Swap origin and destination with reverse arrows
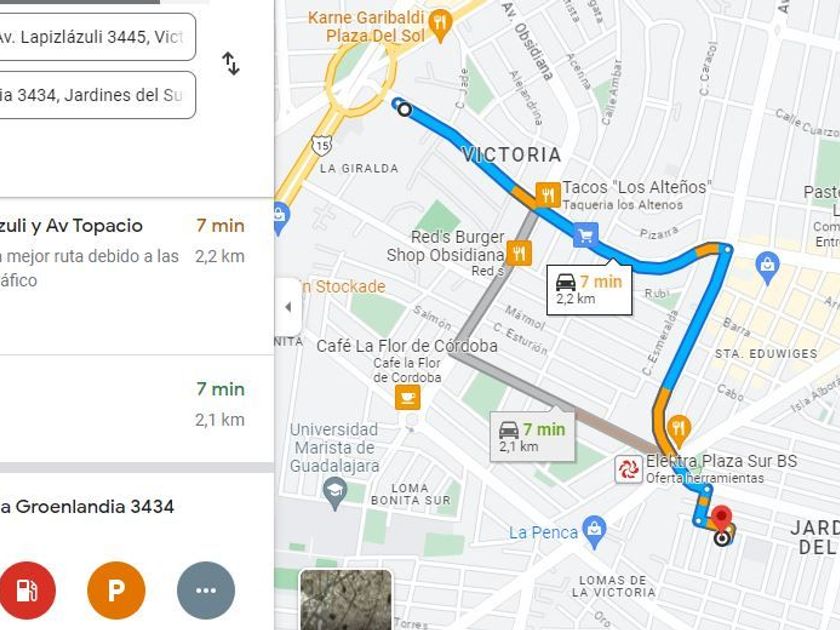The width and height of the screenshot is (840, 630). (x=231, y=63)
